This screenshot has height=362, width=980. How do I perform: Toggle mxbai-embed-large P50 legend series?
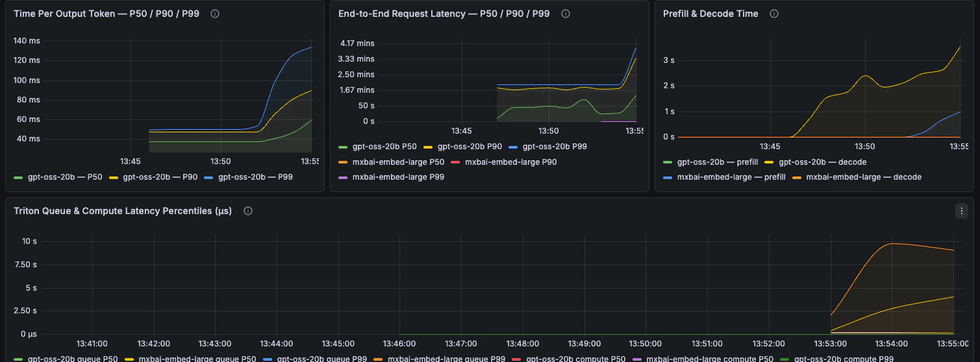398,162
